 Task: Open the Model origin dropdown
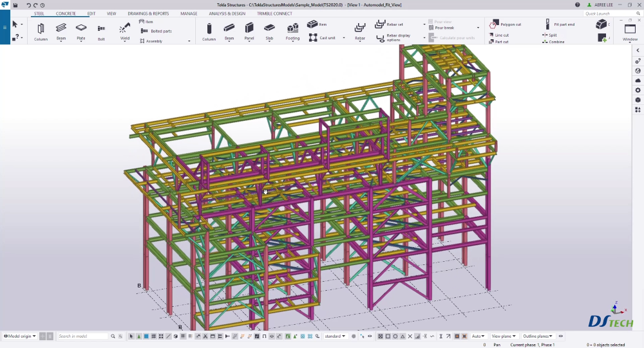click(20, 336)
